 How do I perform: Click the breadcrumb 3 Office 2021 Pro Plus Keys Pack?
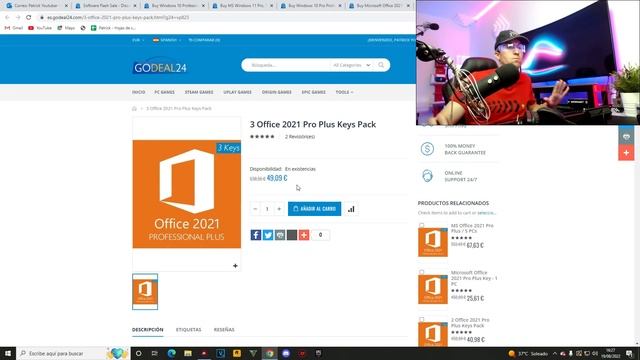pyautogui.click(x=179, y=109)
